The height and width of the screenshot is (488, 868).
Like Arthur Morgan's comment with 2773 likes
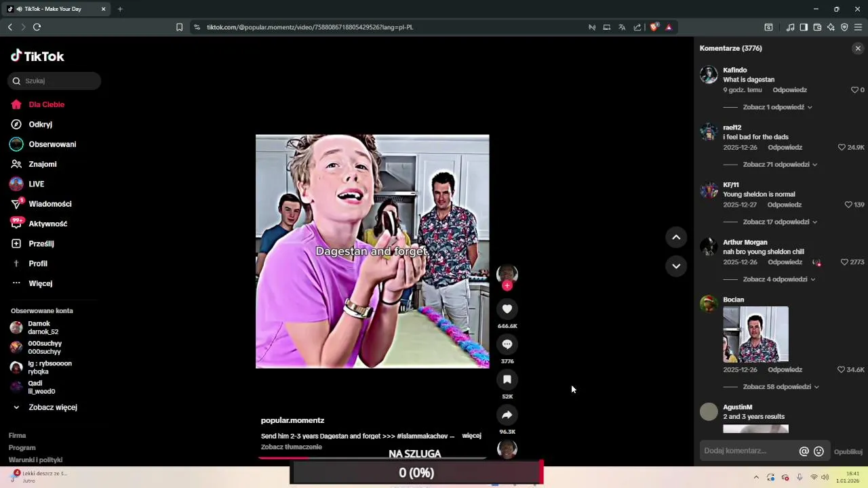pos(844,262)
